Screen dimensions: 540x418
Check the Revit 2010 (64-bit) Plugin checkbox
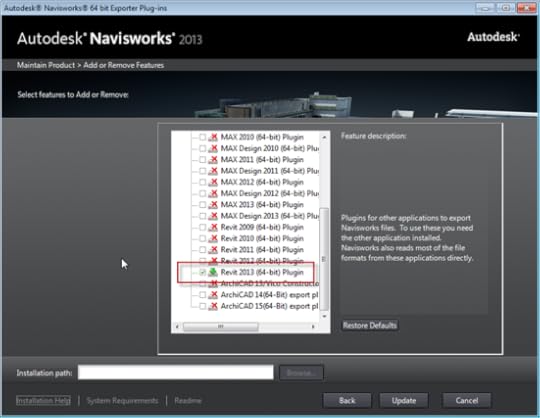coord(202,239)
